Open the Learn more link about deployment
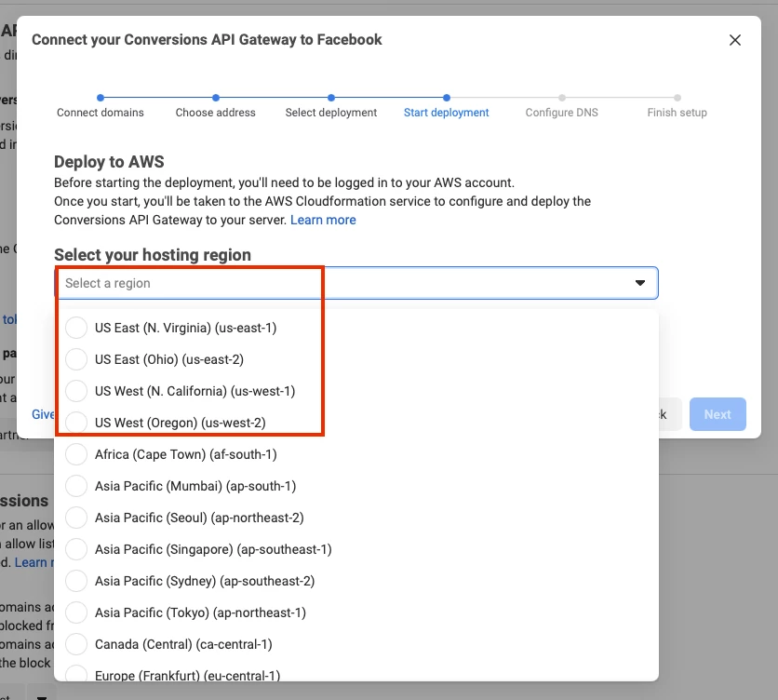 pyautogui.click(x=323, y=220)
